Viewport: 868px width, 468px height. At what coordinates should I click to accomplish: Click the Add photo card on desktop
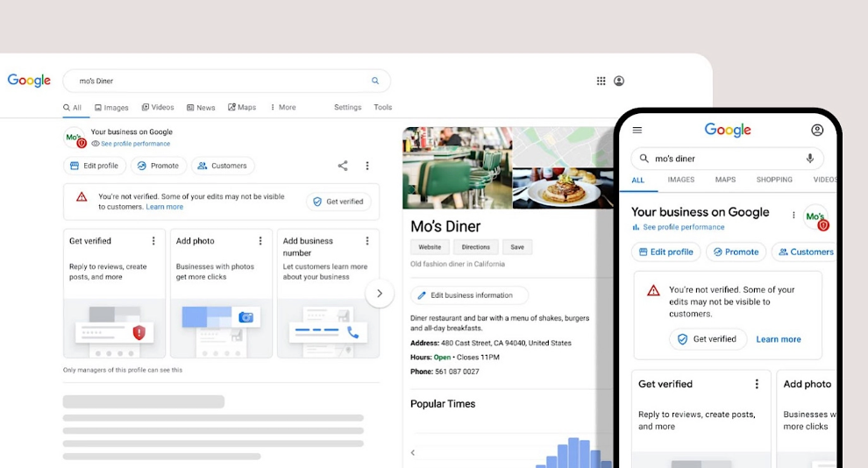click(221, 294)
